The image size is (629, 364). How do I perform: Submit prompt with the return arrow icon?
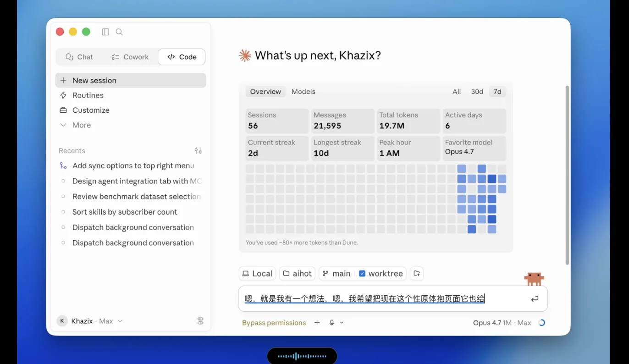535,299
